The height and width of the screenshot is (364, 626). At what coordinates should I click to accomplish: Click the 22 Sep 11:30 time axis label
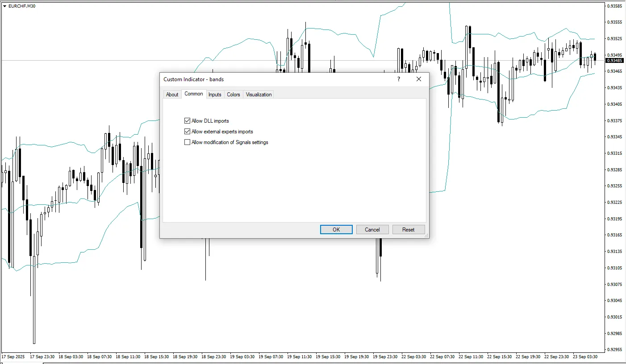471,357
